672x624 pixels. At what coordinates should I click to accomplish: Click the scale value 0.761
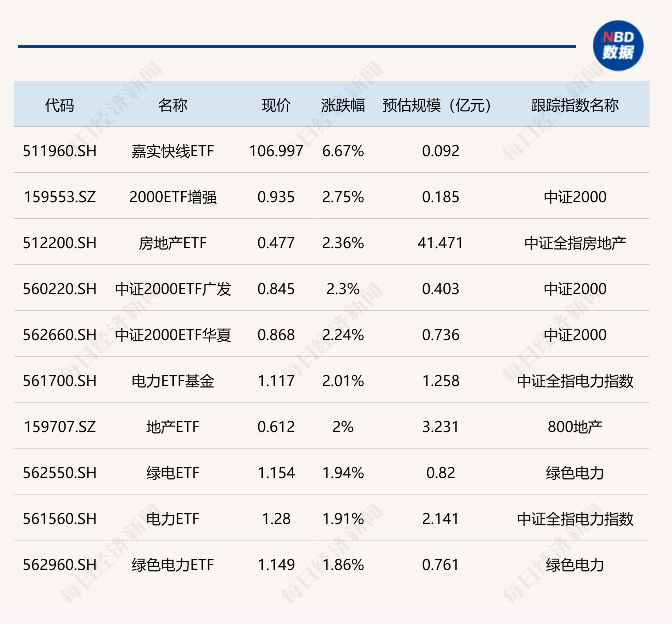click(x=440, y=565)
